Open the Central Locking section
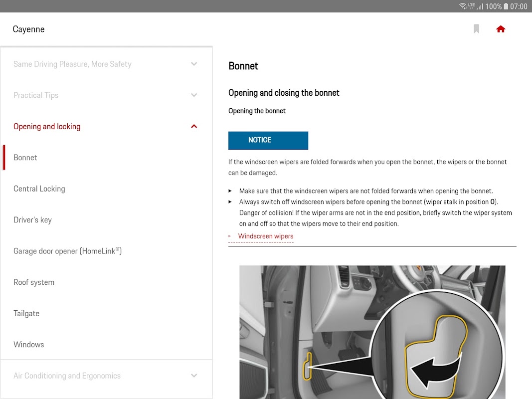The image size is (532, 399). pyautogui.click(x=106, y=189)
